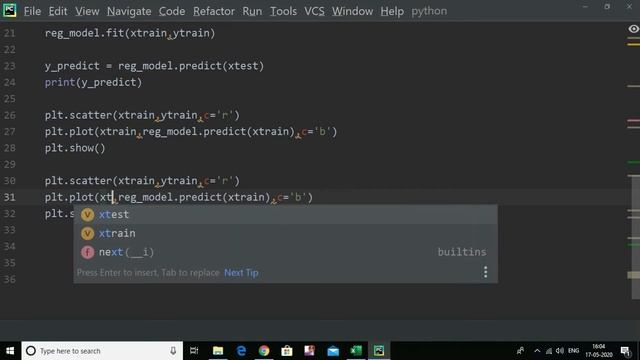
Task: Open the Help menu
Action: [x=392, y=11]
